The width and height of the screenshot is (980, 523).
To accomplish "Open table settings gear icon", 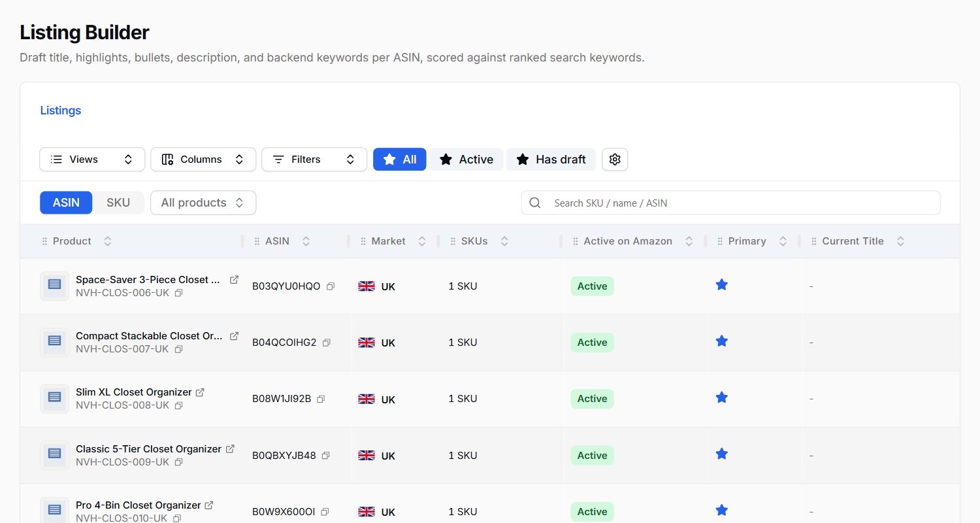I will (x=615, y=160).
